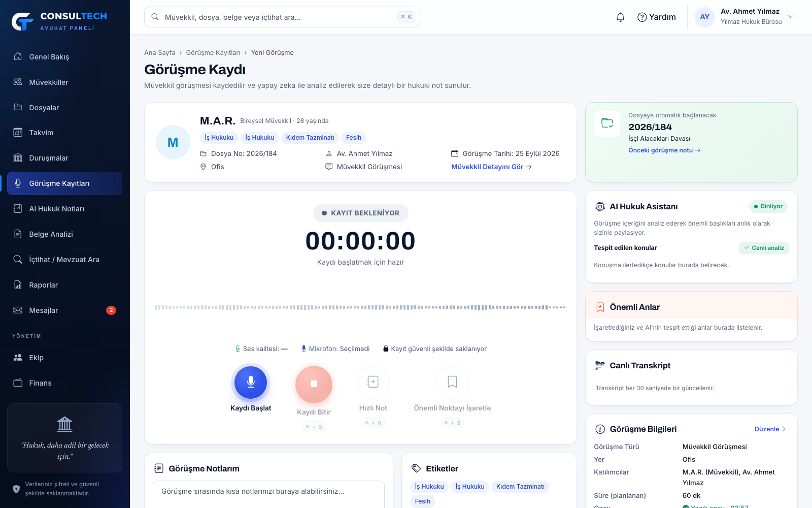Toggle the Dinliyor listening status

point(768,206)
